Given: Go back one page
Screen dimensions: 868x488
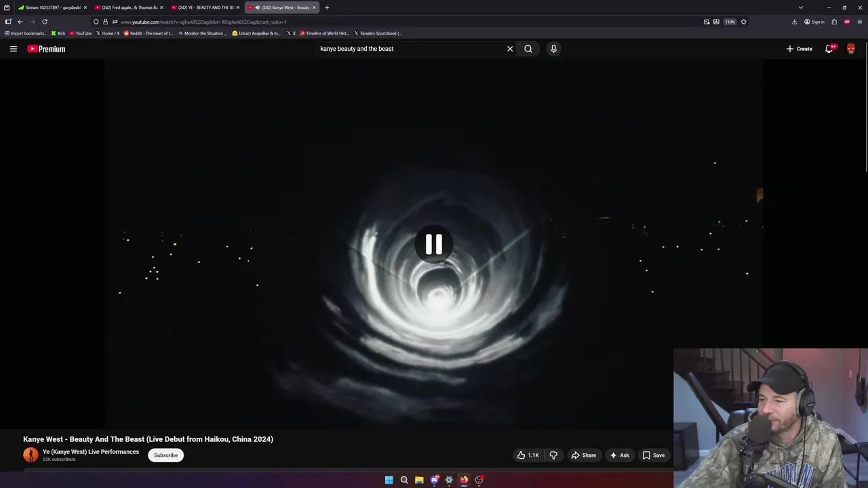Looking at the screenshot, I should coord(20,22).
